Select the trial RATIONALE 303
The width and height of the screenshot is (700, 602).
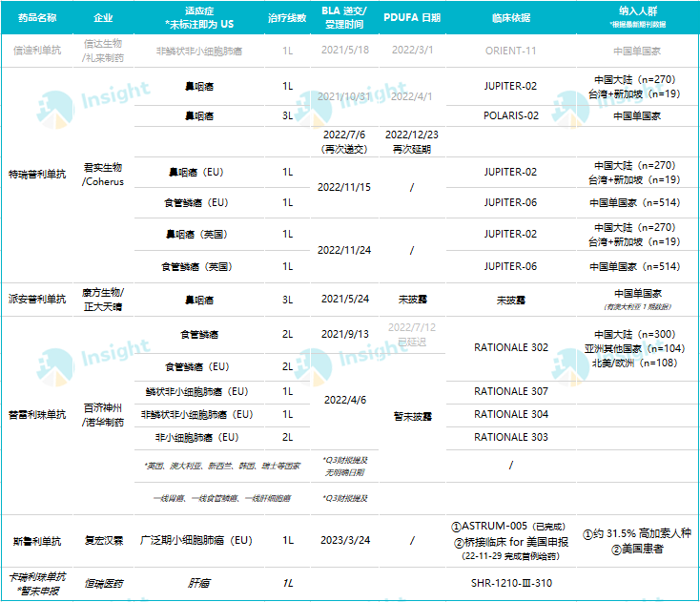click(x=511, y=438)
